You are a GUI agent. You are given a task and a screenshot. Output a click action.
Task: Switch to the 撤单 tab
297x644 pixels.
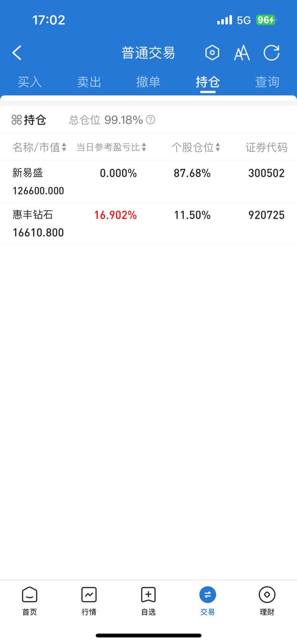(x=148, y=82)
